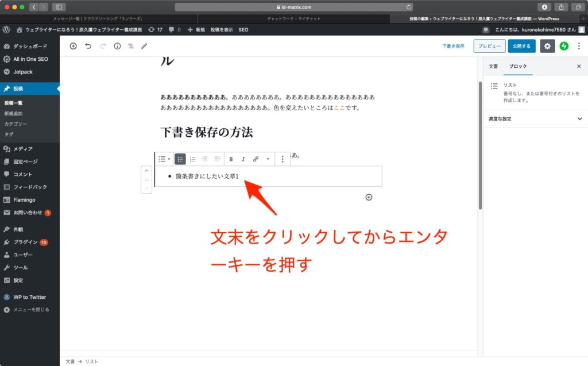Collapse sidebar with メニューを閉じる
This screenshot has height=366, width=588.
pyautogui.click(x=30, y=310)
